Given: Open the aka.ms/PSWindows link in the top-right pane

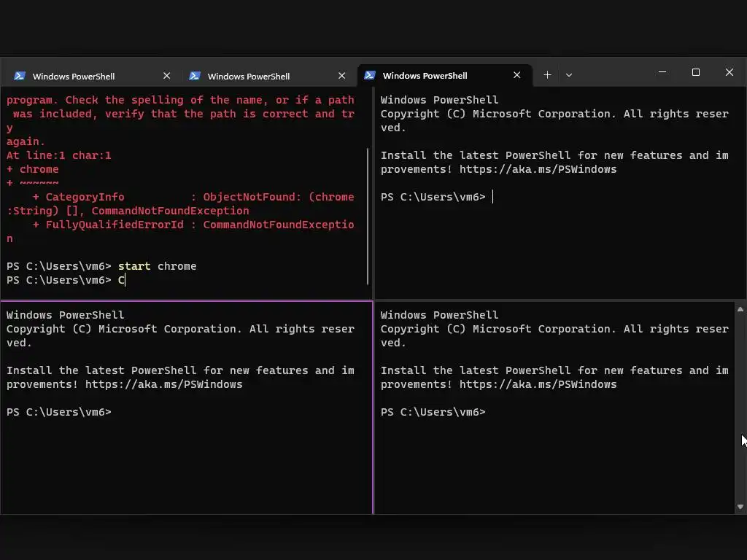Looking at the screenshot, I should click(538, 169).
